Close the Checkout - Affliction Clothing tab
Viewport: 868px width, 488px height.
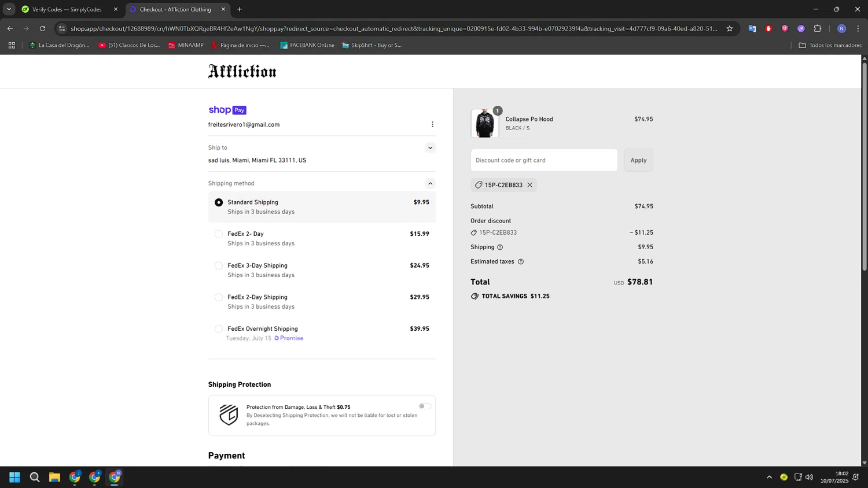point(223,9)
